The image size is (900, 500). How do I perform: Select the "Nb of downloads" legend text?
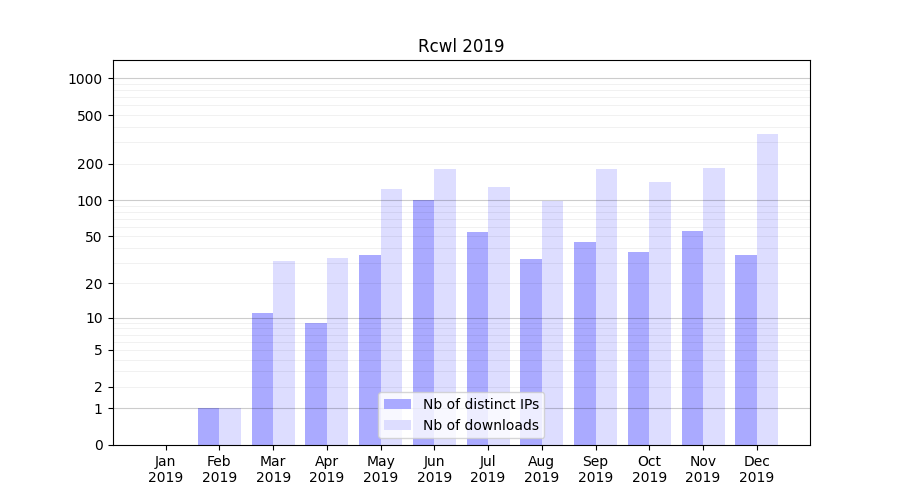tap(480, 425)
